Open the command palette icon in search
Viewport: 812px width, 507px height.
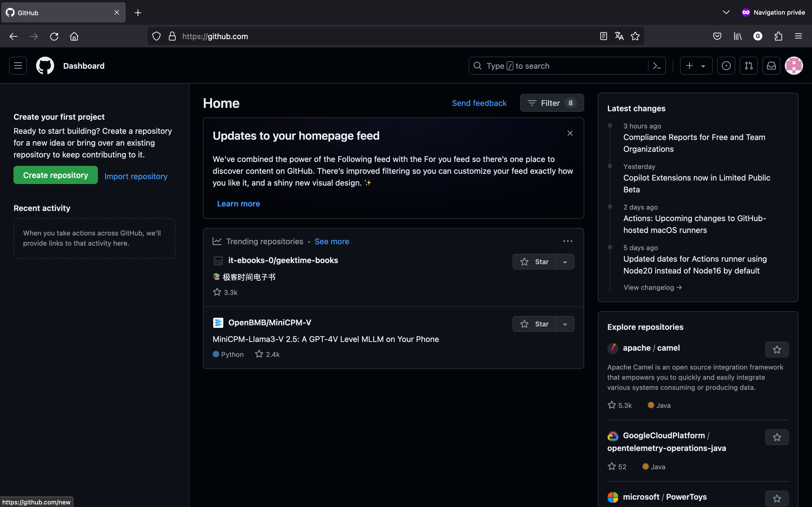tap(657, 66)
